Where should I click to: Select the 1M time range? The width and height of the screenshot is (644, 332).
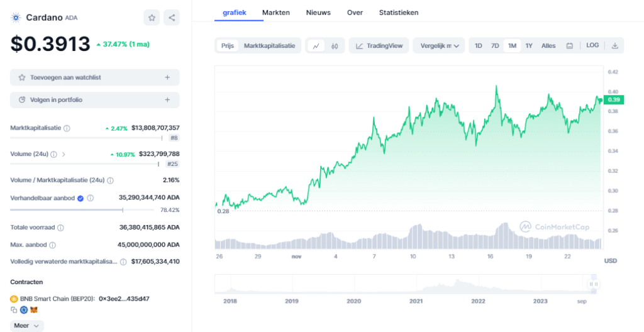click(x=512, y=46)
